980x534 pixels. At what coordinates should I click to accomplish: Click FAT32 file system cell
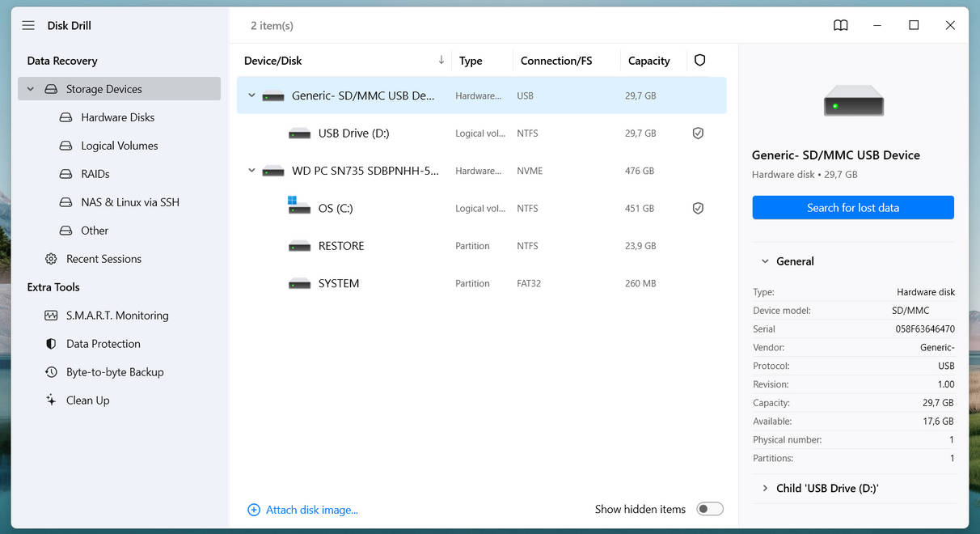point(529,283)
